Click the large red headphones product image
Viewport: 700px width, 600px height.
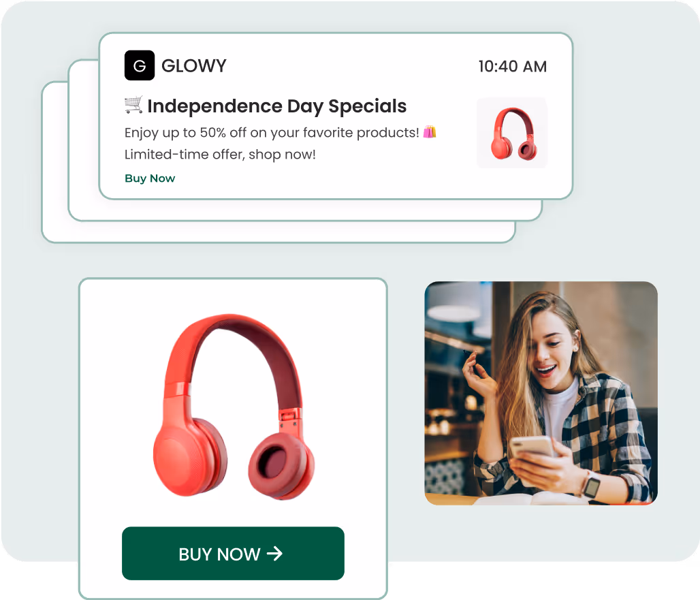(x=234, y=407)
